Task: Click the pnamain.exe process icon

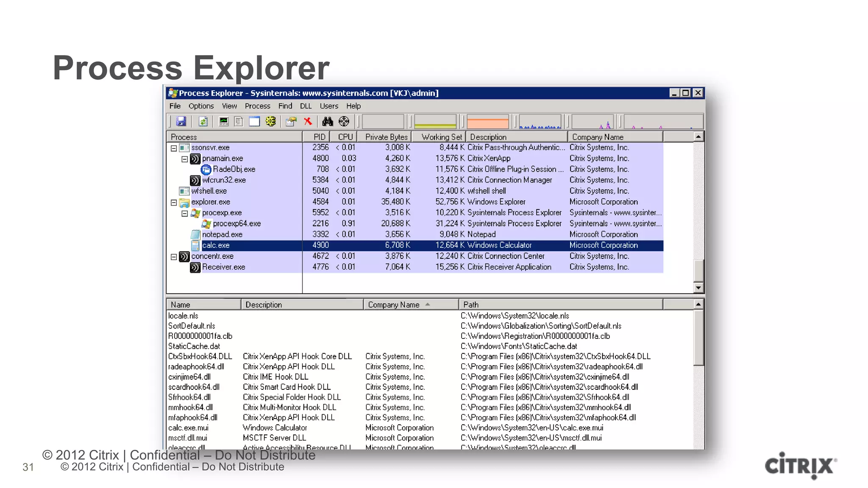Action: pos(195,159)
